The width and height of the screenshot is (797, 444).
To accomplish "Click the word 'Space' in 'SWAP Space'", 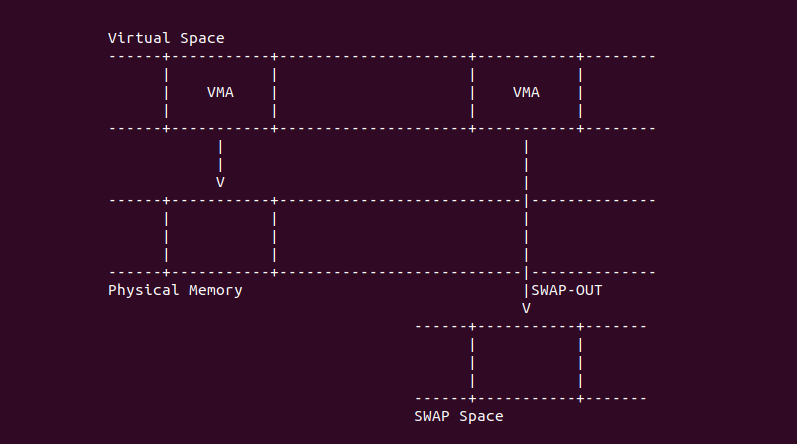I will coord(481,416).
